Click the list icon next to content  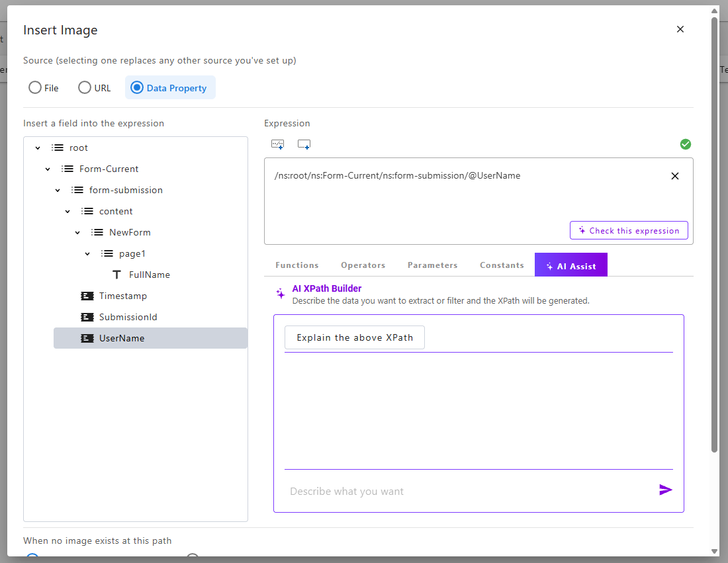[87, 211]
